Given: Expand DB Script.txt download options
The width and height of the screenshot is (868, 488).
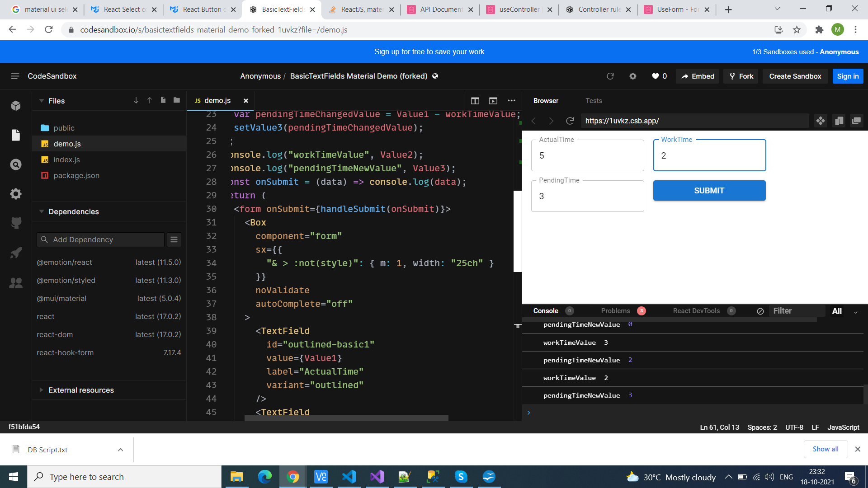Looking at the screenshot, I should (120, 450).
